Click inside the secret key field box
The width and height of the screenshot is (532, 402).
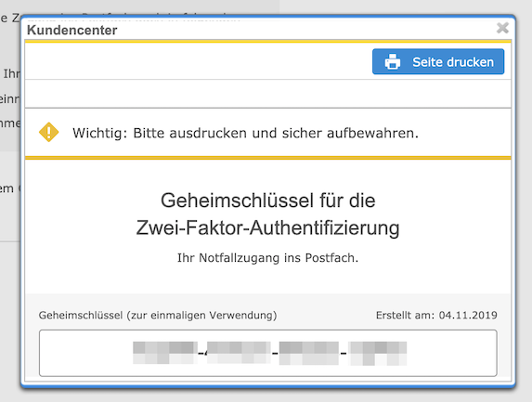[x=268, y=353]
